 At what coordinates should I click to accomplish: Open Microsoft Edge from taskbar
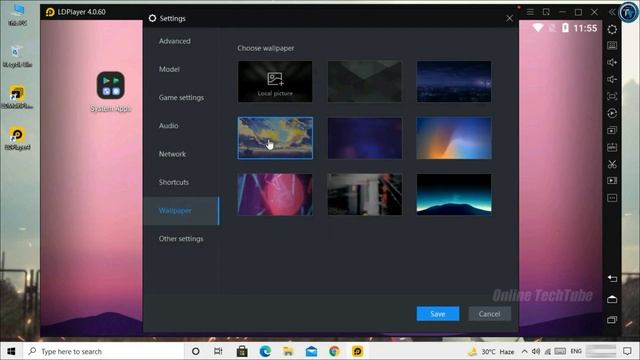pyautogui.click(x=265, y=351)
